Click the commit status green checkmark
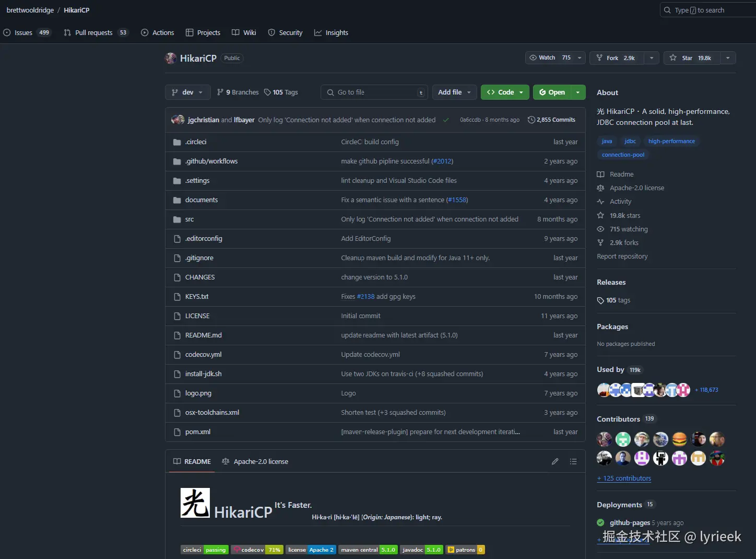Screen dimensions: 756x559 (x=446, y=120)
